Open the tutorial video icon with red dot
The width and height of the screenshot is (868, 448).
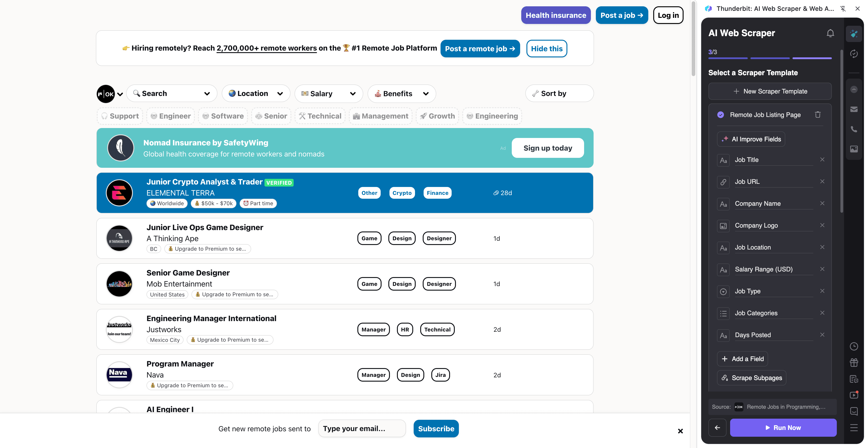point(854,394)
